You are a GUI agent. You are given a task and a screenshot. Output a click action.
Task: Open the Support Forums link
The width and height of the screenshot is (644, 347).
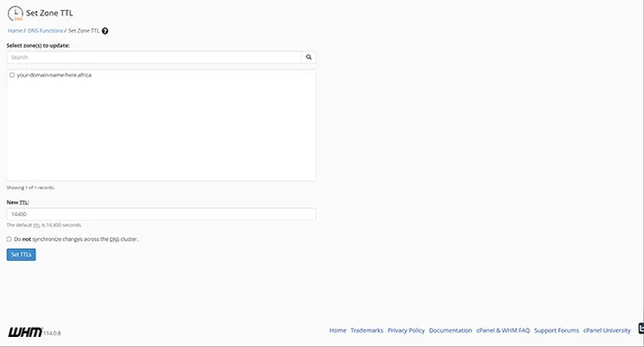pos(556,331)
